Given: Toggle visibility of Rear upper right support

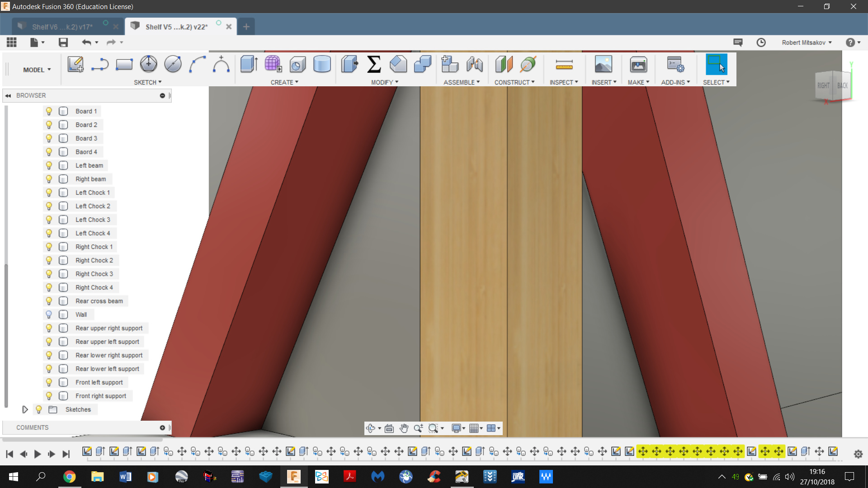Looking at the screenshot, I should (49, 328).
